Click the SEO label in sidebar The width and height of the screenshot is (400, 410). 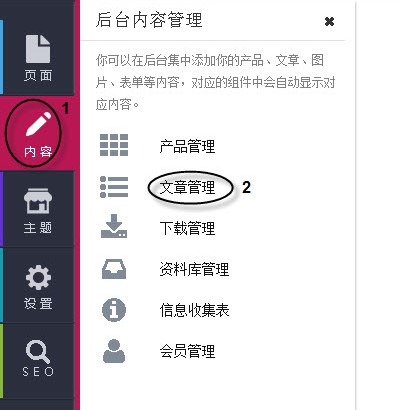38,371
